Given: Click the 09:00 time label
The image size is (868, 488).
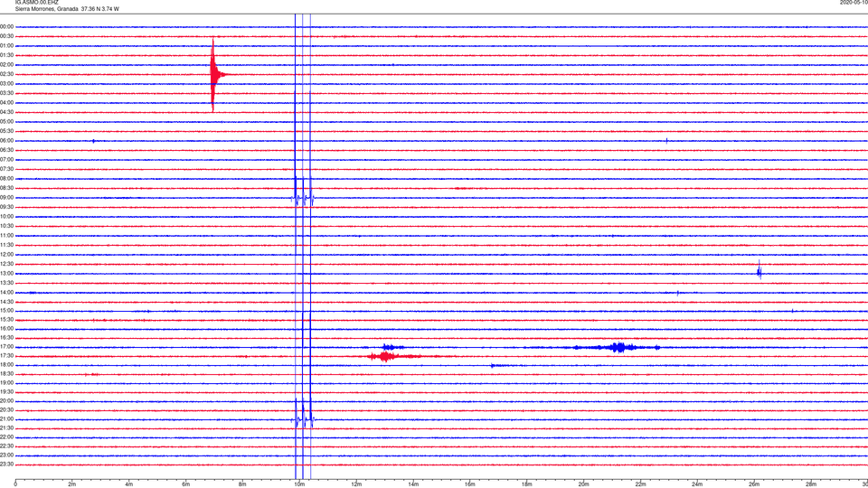Looking at the screenshot, I should click(6, 198).
